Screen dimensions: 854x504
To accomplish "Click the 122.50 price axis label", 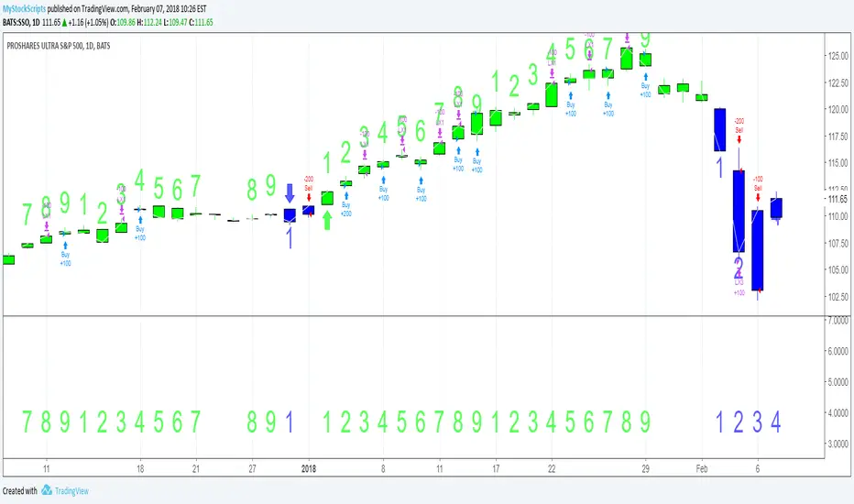I will point(838,82).
